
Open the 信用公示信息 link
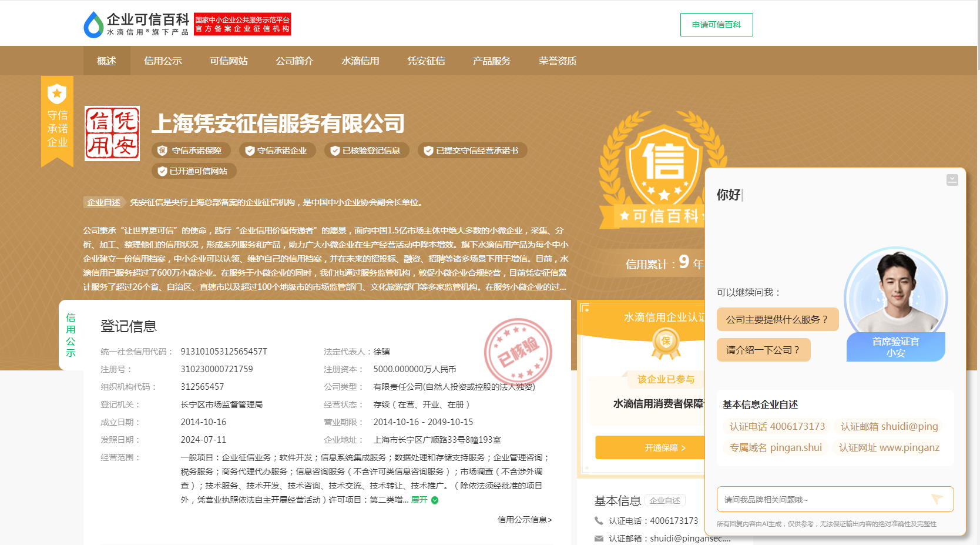tap(525, 520)
